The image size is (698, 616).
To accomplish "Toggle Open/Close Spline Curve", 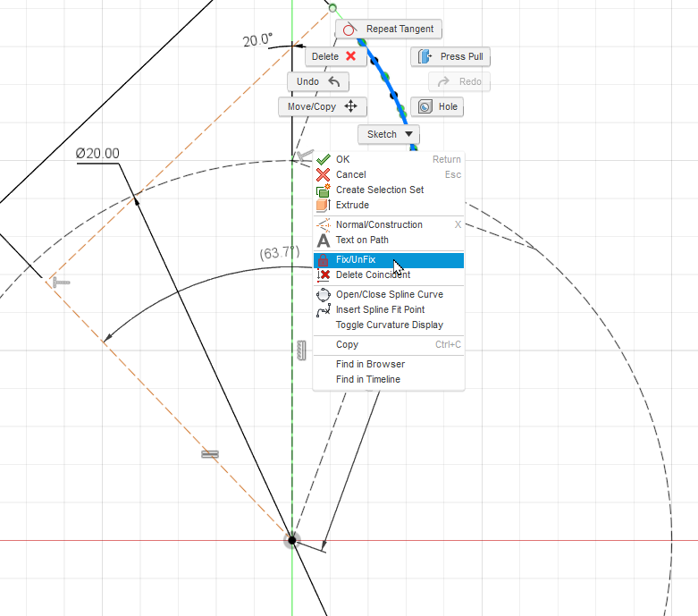I will click(389, 294).
